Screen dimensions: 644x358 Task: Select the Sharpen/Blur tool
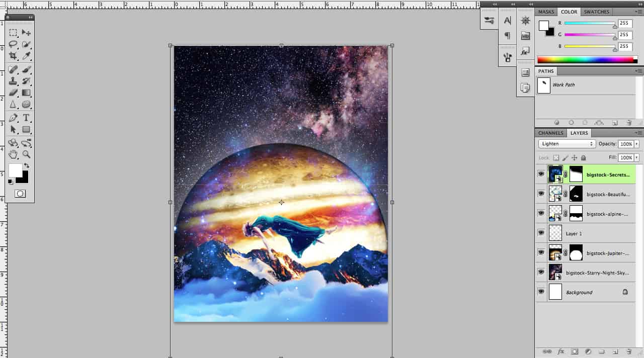[13, 104]
